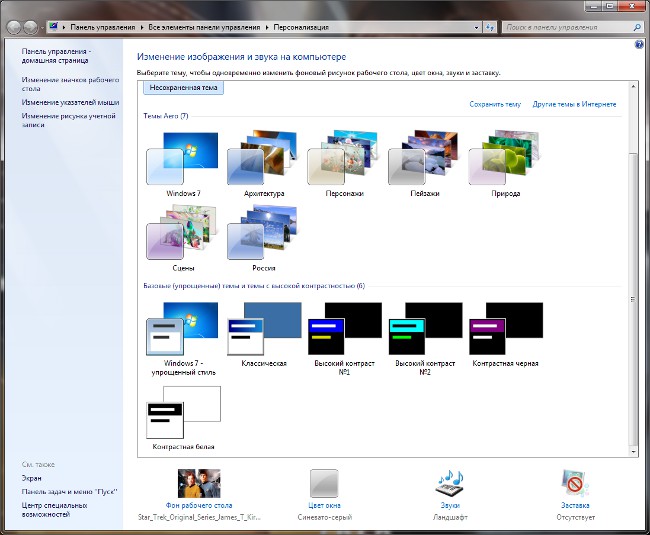Click the Звуки link

coord(450,506)
